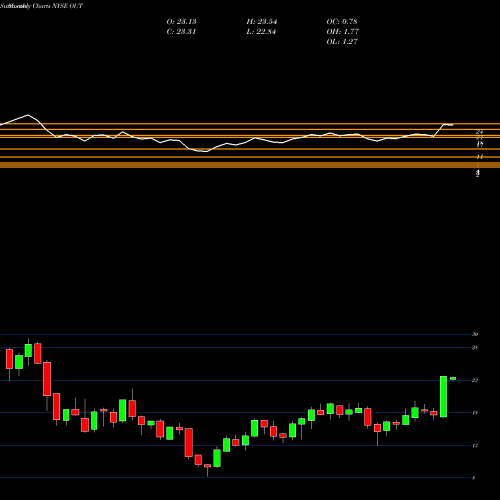
Task: Click the final small green candle
Action: click(x=453, y=378)
